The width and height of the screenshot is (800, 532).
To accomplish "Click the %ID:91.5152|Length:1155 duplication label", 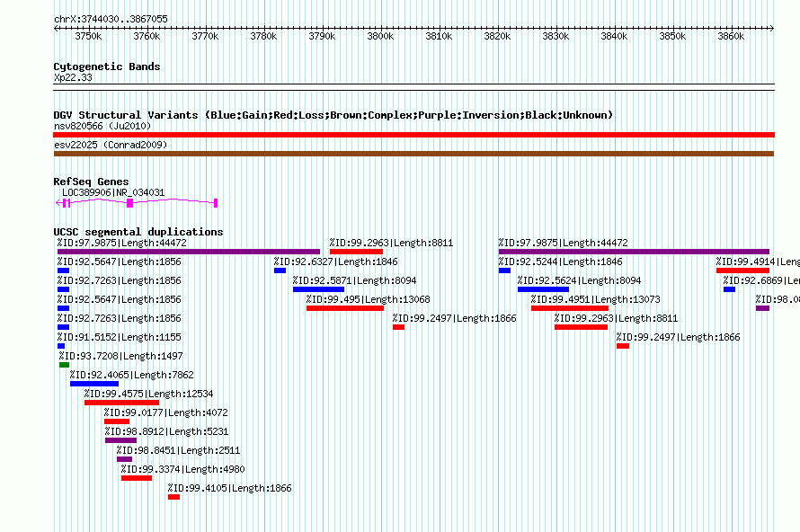I will pyautogui.click(x=120, y=337).
